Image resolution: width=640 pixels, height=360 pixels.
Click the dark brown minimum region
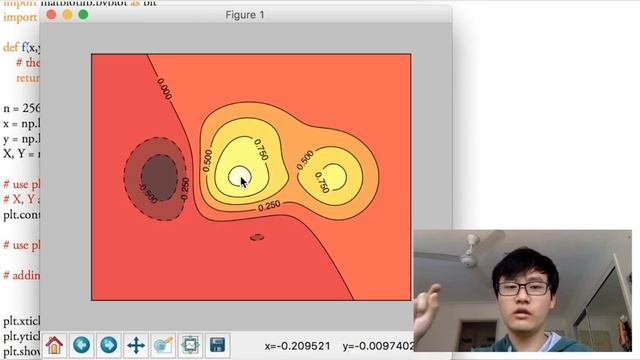(x=159, y=178)
